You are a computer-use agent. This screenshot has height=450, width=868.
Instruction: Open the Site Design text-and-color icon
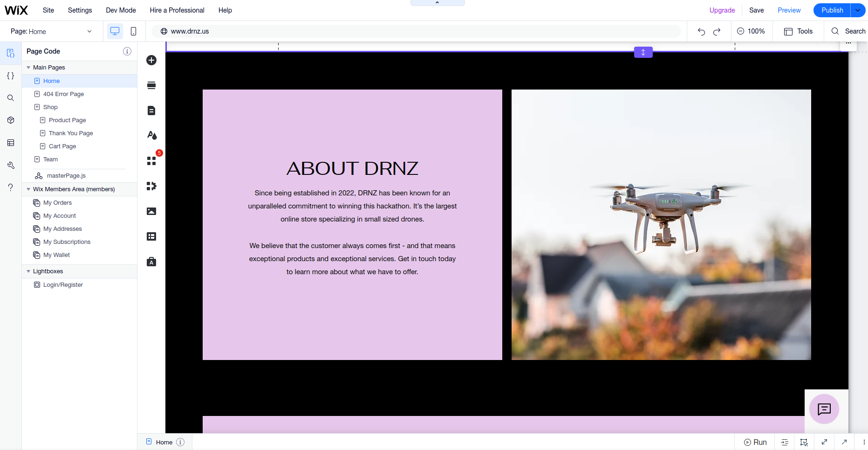point(152,135)
